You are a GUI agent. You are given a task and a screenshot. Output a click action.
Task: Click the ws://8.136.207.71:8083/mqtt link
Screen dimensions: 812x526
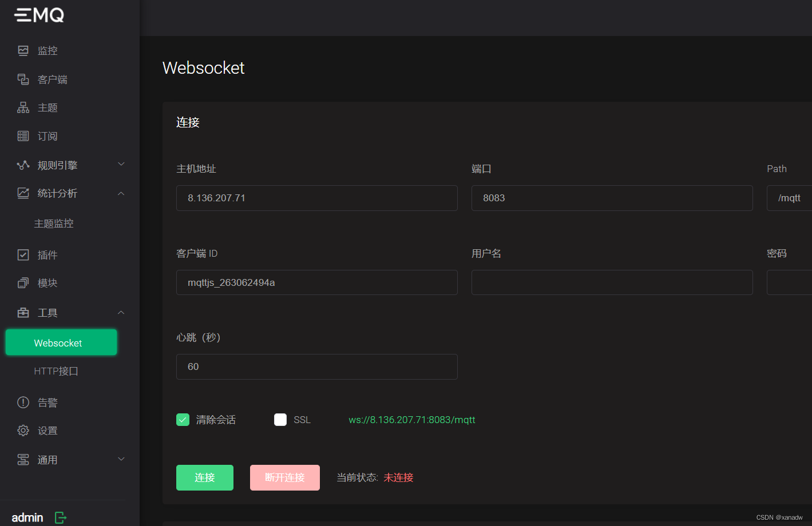(x=412, y=420)
